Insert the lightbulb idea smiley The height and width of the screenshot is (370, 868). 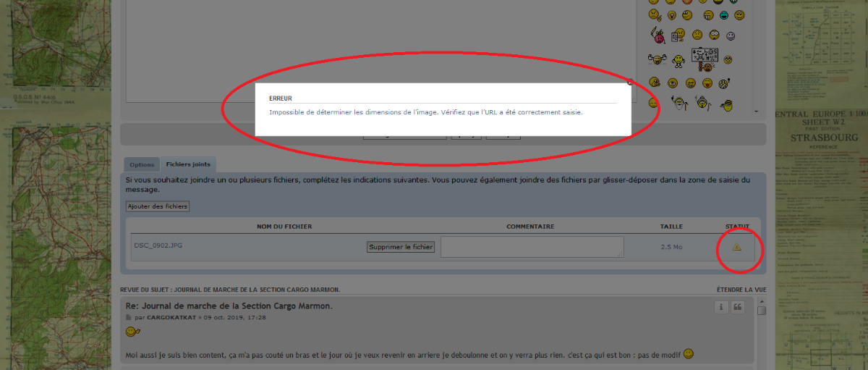672,14
